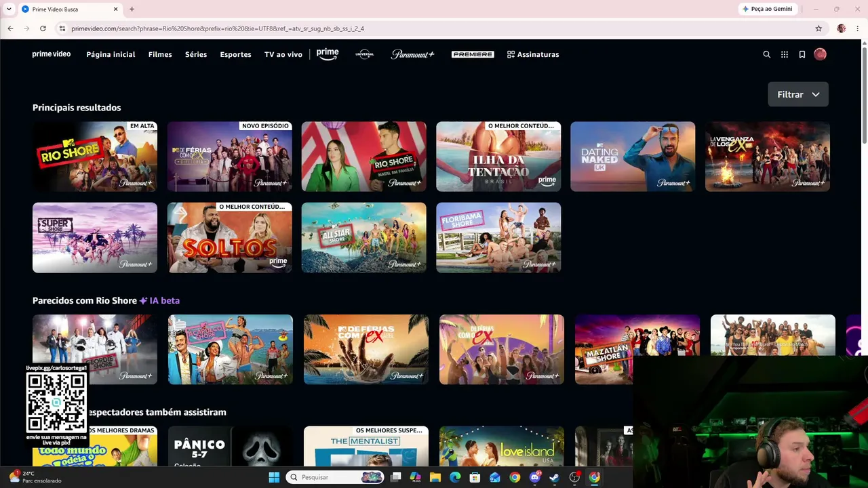
Task: Open the Soltos card
Action: coord(230,238)
